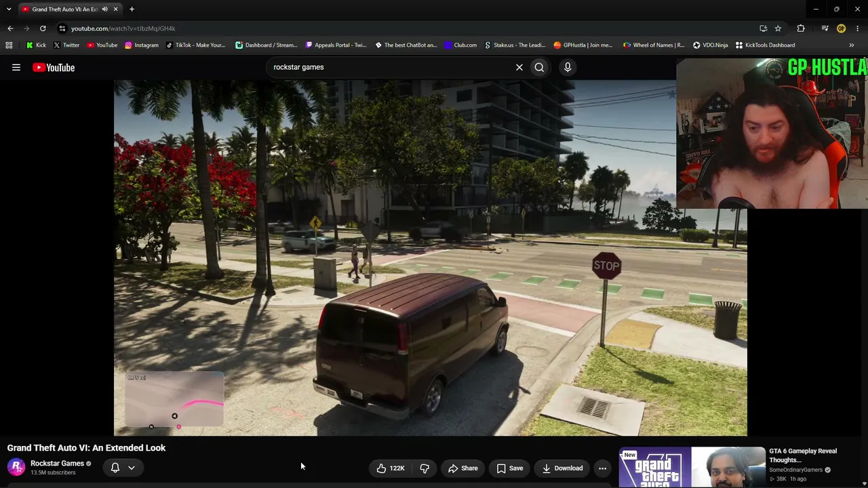The height and width of the screenshot is (488, 868).
Task: Open Chrome three-dot menu
Action: point(857,28)
